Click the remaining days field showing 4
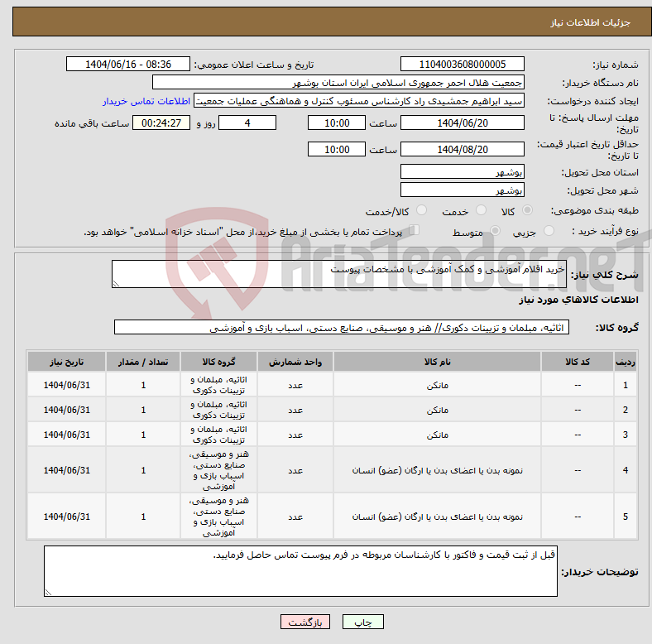The image size is (652, 644). pos(247,123)
